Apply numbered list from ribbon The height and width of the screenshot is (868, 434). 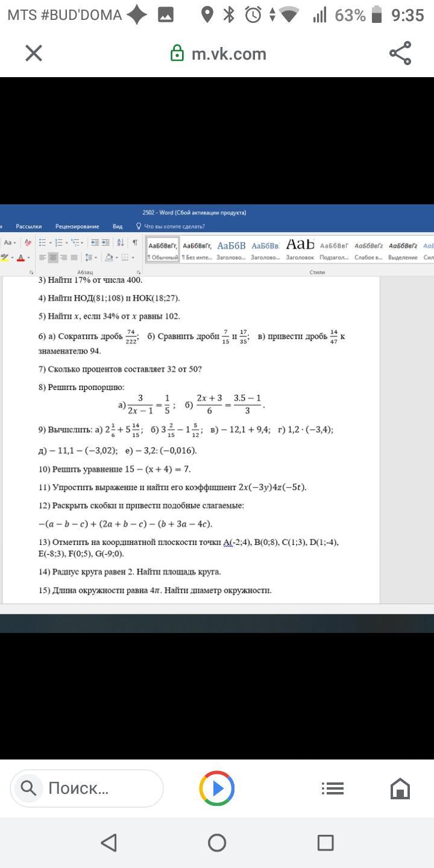coord(58,242)
